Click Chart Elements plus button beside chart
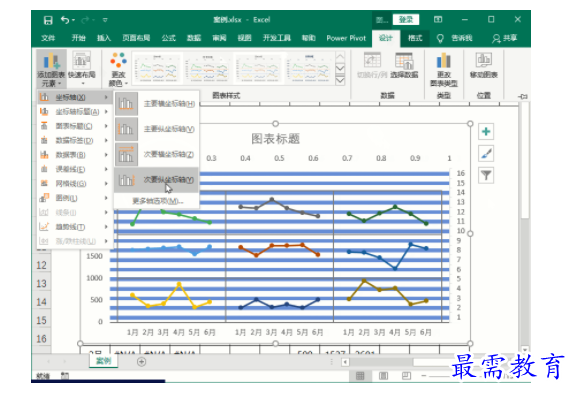 [x=486, y=132]
